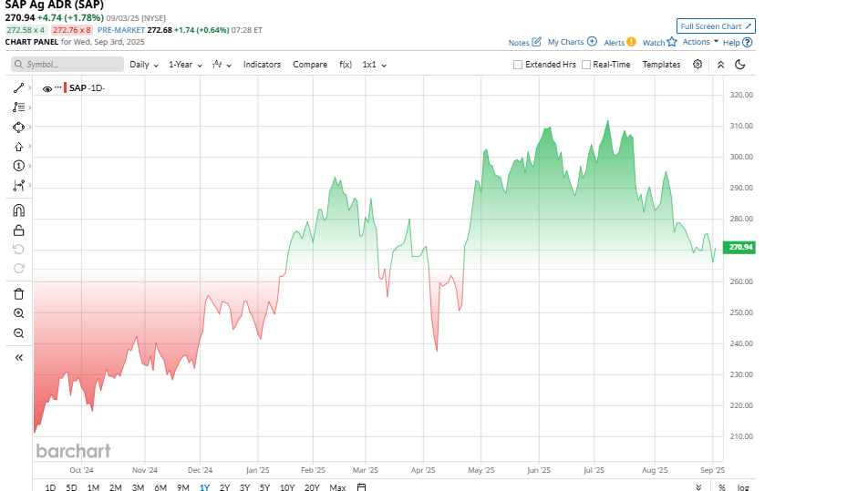The width and height of the screenshot is (868, 491).
Task: Open the f(x) expressions menu
Action: click(346, 65)
